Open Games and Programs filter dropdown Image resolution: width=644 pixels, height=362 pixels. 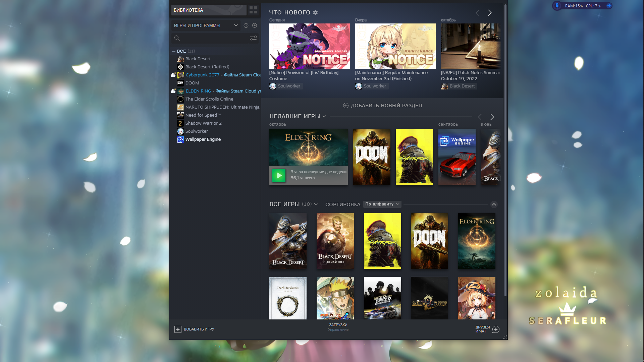pyautogui.click(x=206, y=25)
